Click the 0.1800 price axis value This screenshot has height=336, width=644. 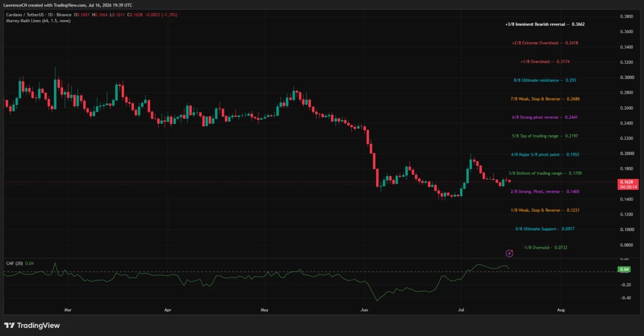[626, 169]
